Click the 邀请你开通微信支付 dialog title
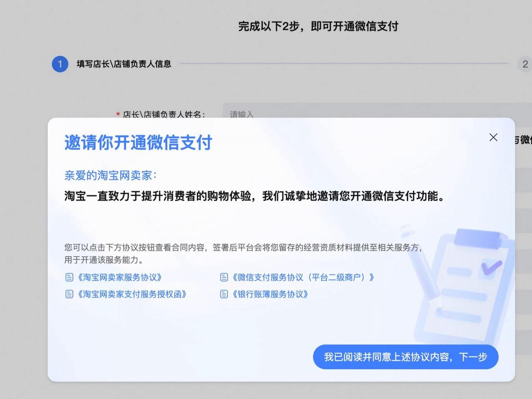Image resolution: width=532 pixels, height=399 pixels. [x=138, y=143]
